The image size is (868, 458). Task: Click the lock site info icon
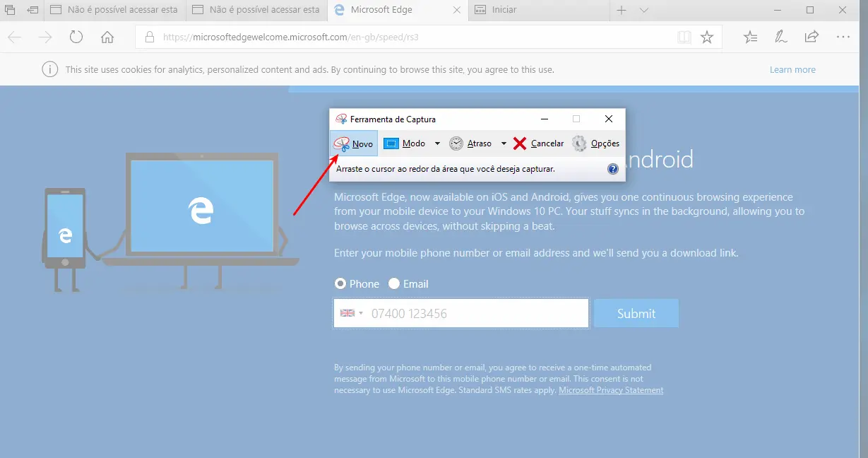click(148, 37)
